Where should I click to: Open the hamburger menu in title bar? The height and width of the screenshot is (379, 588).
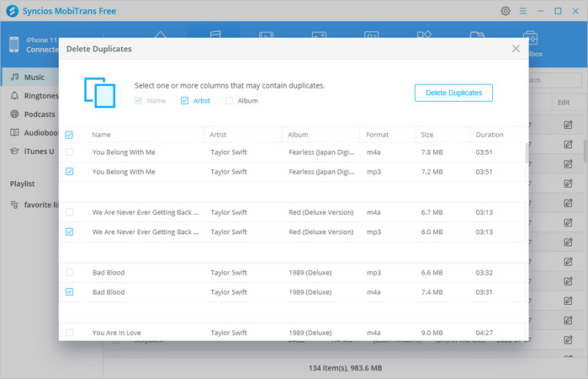tap(522, 11)
